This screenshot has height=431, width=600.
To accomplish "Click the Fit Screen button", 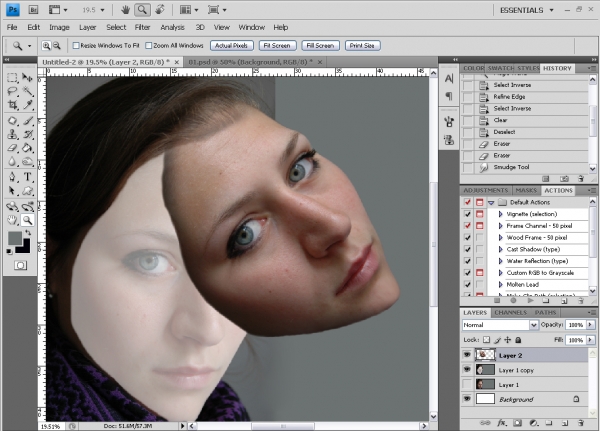I will [x=277, y=46].
